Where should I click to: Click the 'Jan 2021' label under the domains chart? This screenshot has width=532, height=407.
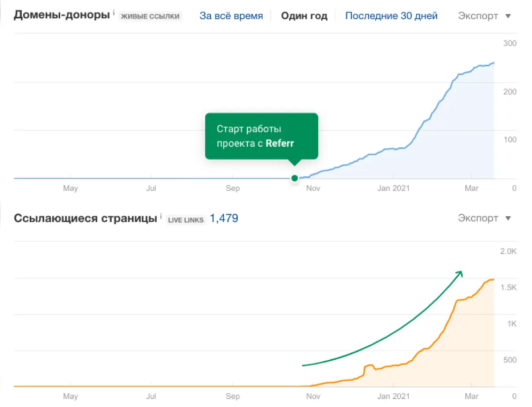393,188
